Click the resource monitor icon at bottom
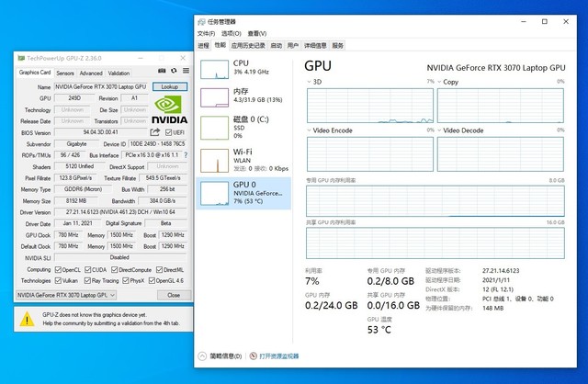This screenshot has width=588, height=384. point(254,356)
